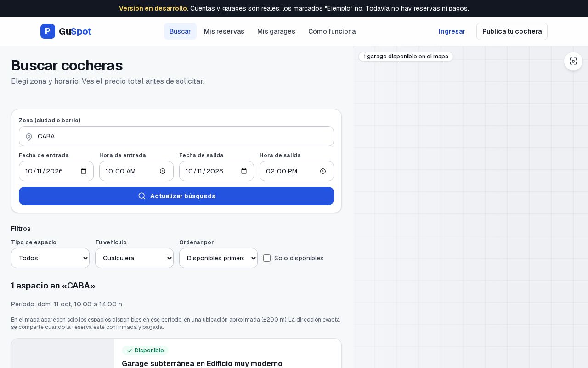Click the '1 espacio en «CABA»' results heading
This screenshot has height=368, width=588.
pyautogui.click(x=53, y=286)
